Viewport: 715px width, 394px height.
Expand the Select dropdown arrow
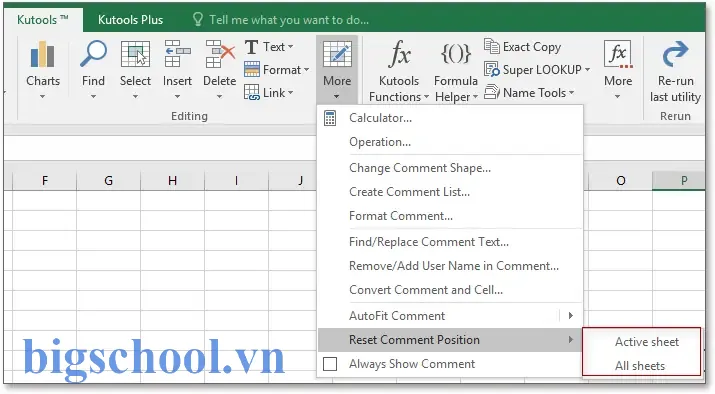135,97
